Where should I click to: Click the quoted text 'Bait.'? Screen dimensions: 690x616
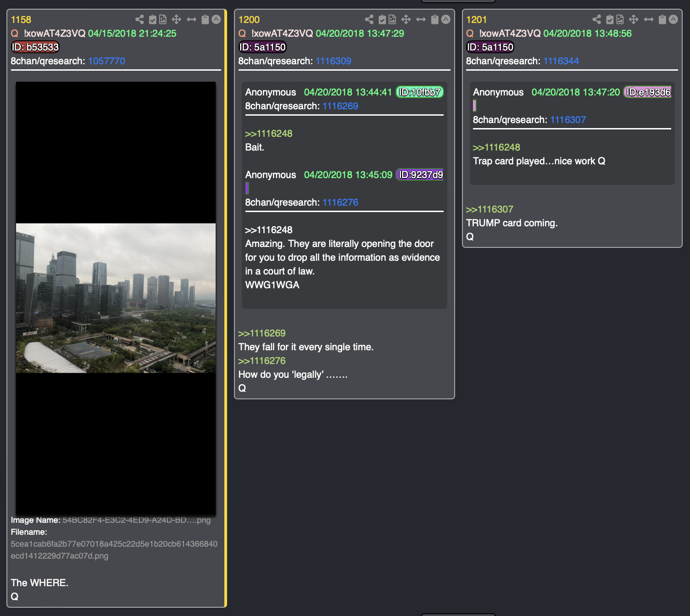(255, 147)
